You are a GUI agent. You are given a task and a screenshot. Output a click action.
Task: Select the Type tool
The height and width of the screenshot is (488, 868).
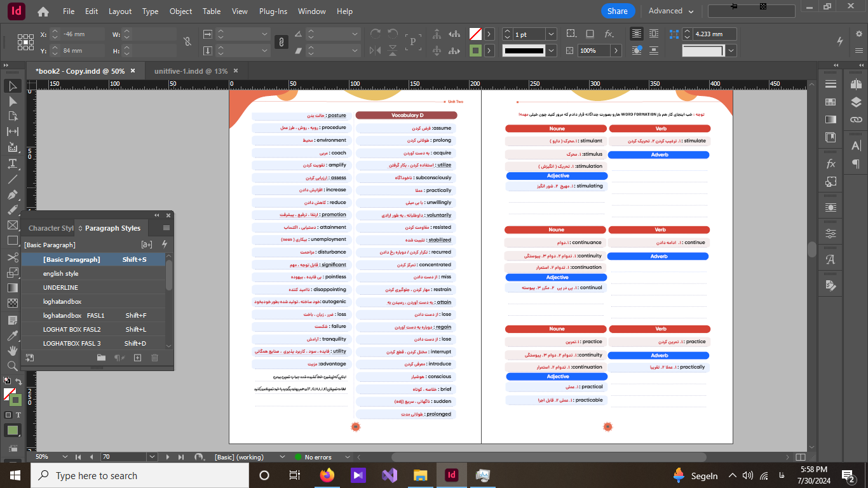pos(13,163)
